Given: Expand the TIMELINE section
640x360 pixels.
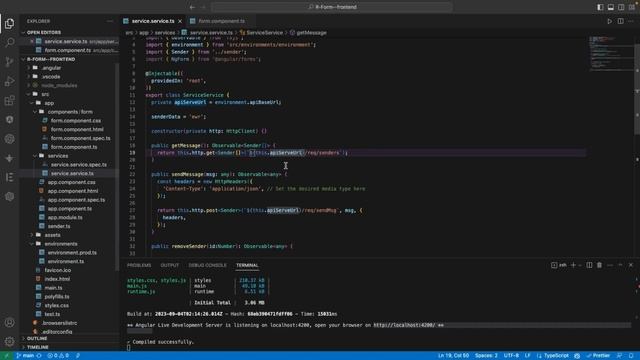Looking at the screenshot, I should [x=38, y=347].
